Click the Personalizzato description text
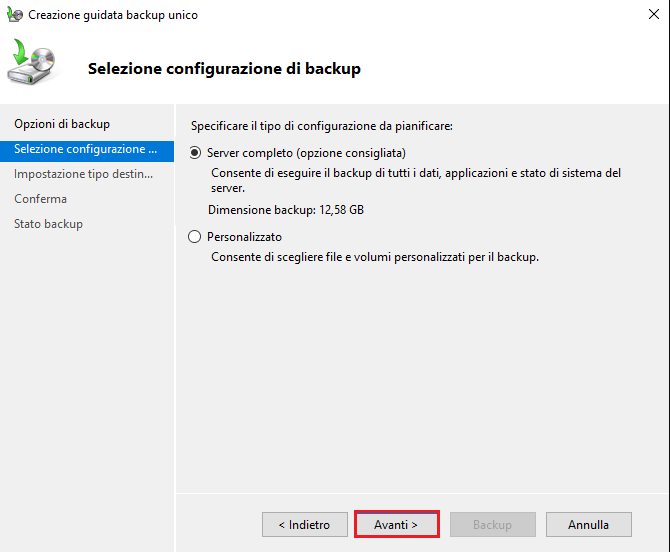The width and height of the screenshot is (670, 552). (x=375, y=257)
